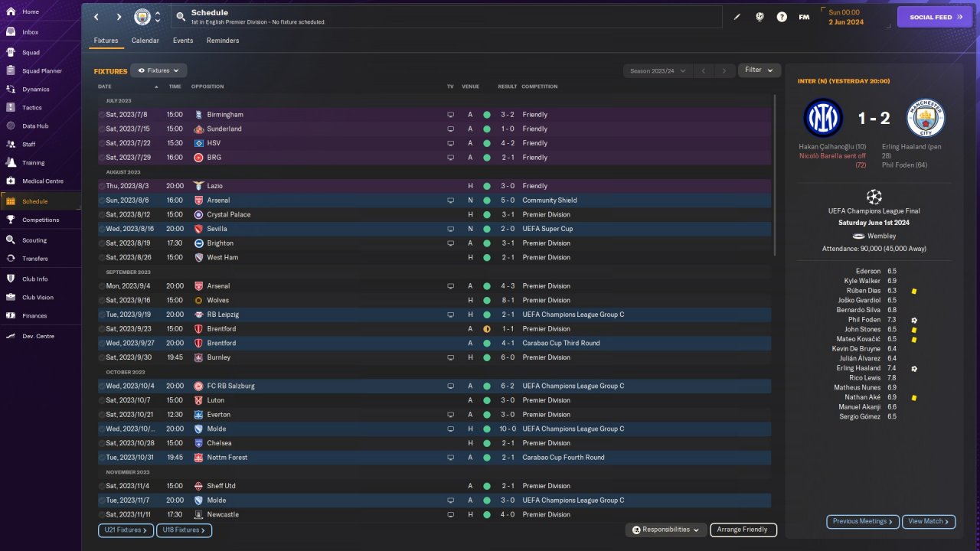Screen dimensions: 980x551
Task: Open the help question mark icon
Action: click(x=782, y=17)
